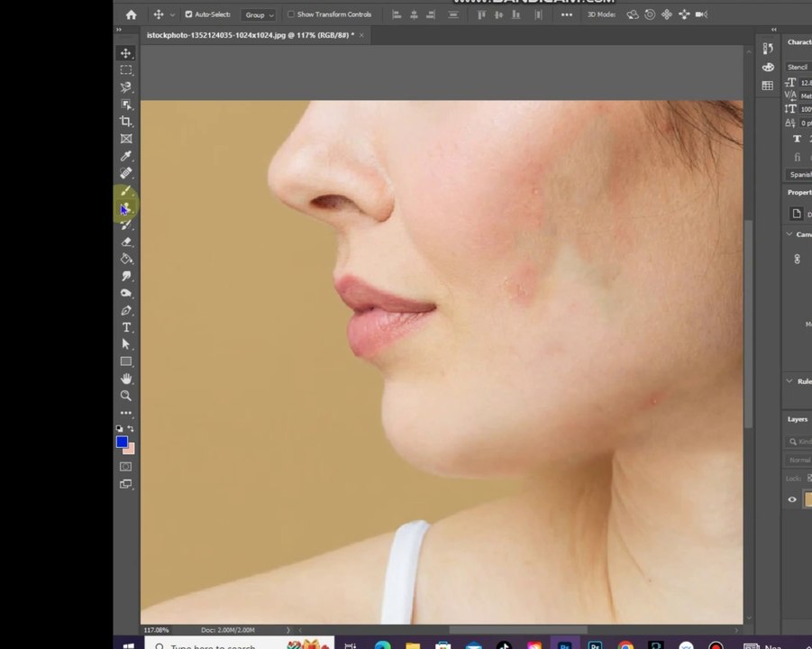The width and height of the screenshot is (812, 649).
Task: Open the Color palette panel icon
Action: pos(768,68)
